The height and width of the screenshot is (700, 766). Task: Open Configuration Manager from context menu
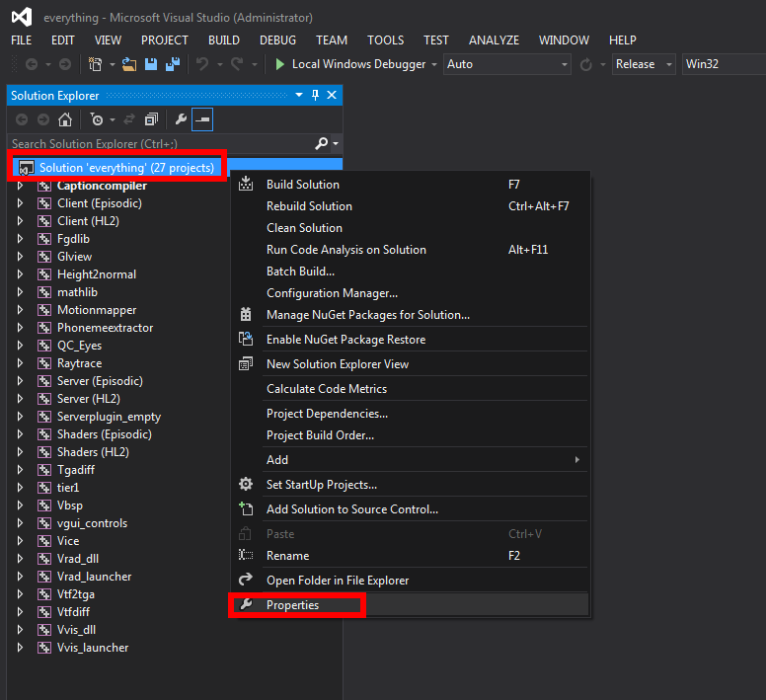click(411, 293)
